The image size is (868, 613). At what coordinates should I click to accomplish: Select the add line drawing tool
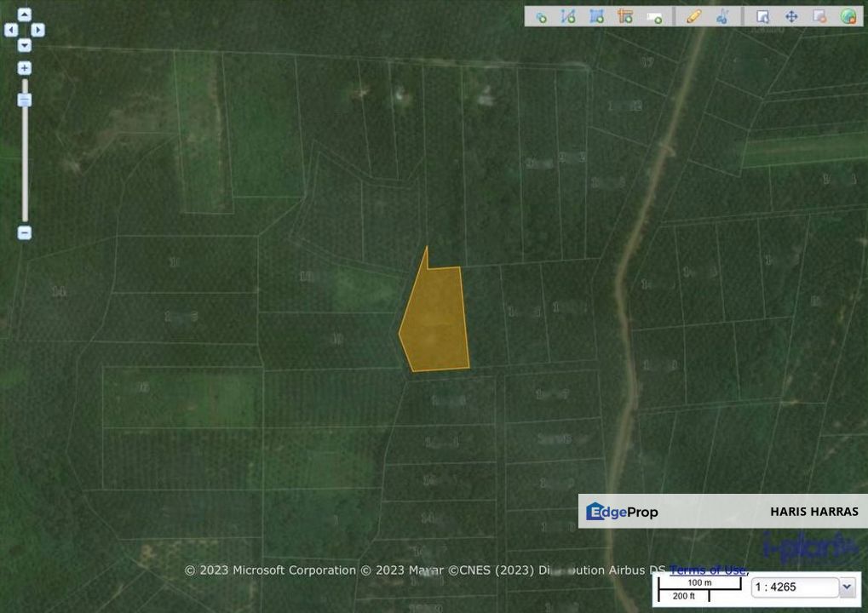[569, 16]
